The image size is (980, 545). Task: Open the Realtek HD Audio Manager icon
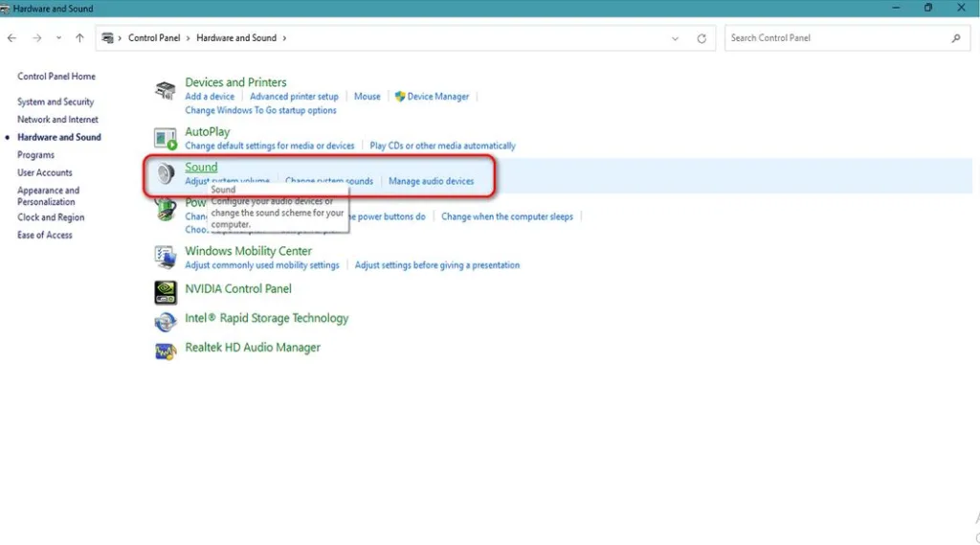(x=165, y=351)
